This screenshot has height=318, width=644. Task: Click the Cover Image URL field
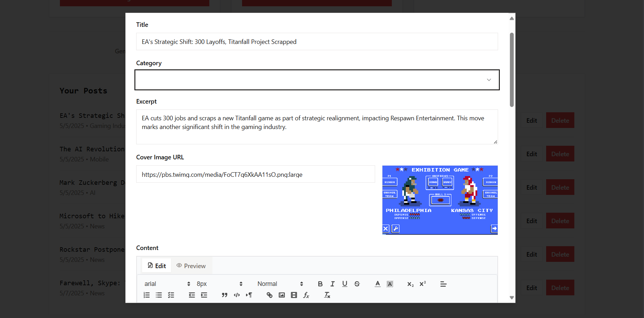(256, 174)
